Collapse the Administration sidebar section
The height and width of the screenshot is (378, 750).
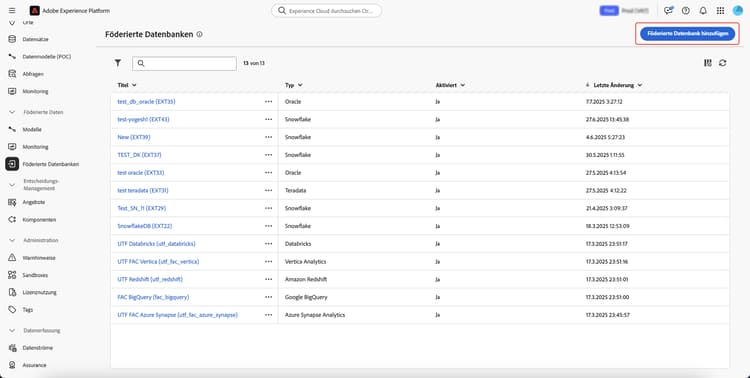[x=12, y=240]
